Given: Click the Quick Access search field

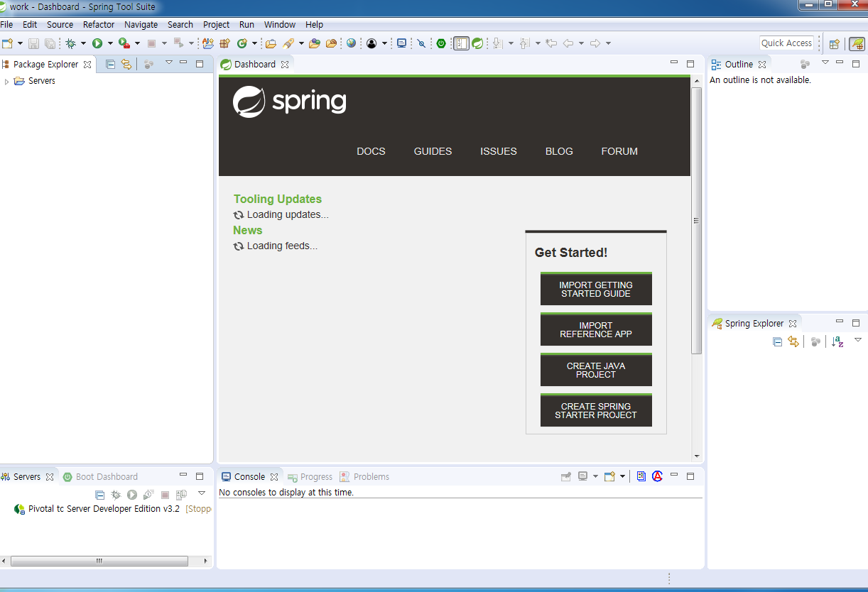Looking at the screenshot, I should click(x=786, y=43).
